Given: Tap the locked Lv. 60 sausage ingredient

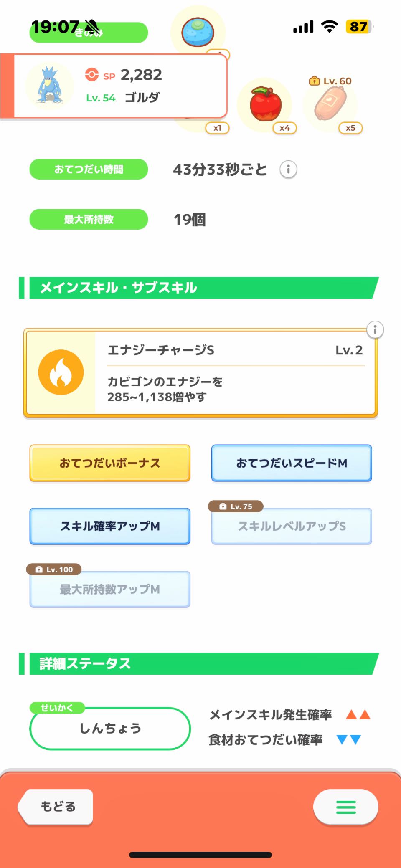Looking at the screenshot, I should pos(330,104).
